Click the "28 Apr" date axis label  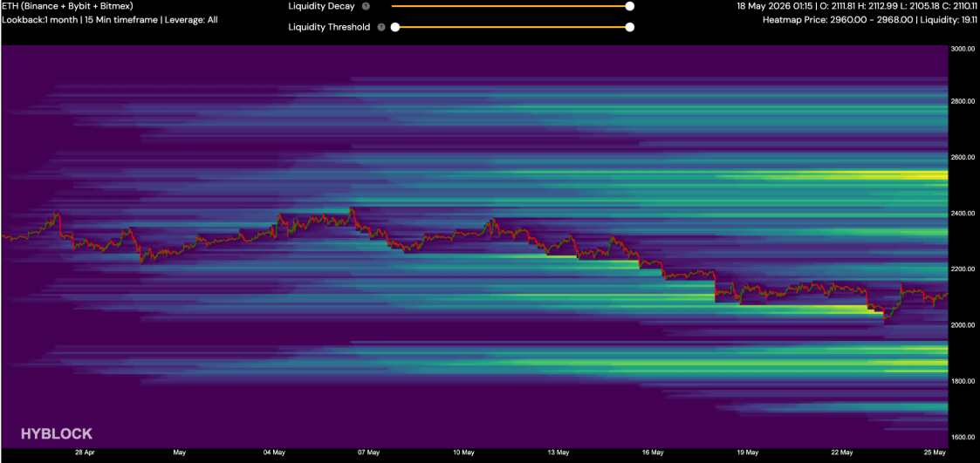(x=85, y=452)
